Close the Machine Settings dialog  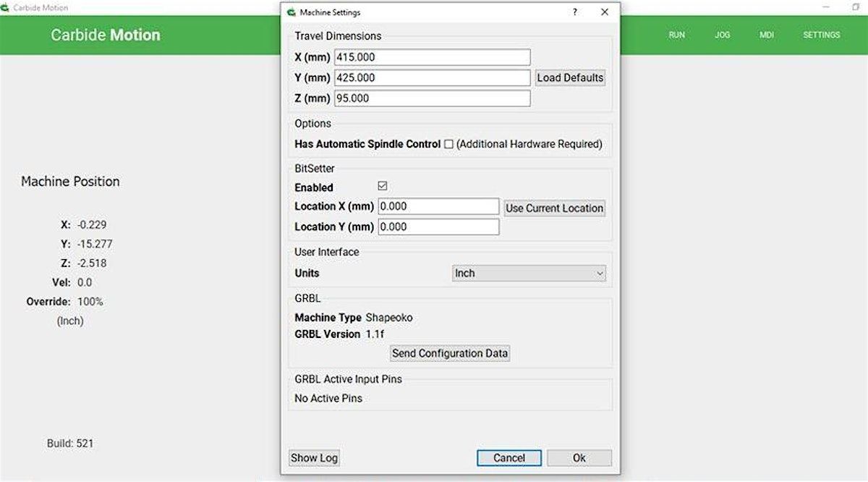tap(605, 12)
